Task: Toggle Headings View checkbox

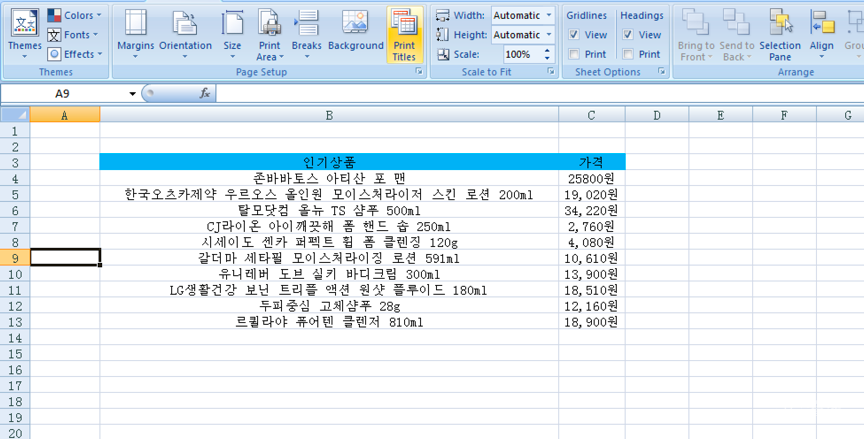Action: pyautogui.click(x=628, y=35)
